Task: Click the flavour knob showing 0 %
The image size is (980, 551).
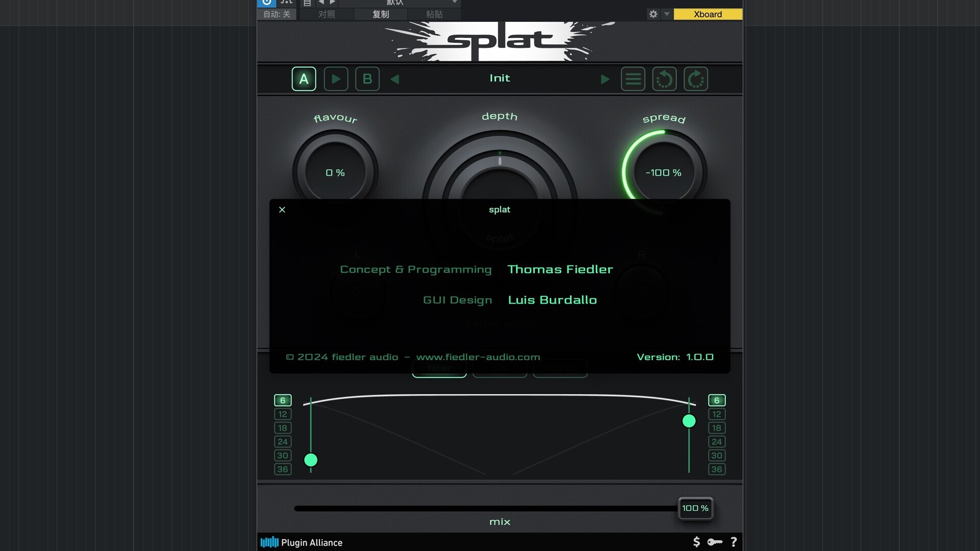Action: (335, 172)
